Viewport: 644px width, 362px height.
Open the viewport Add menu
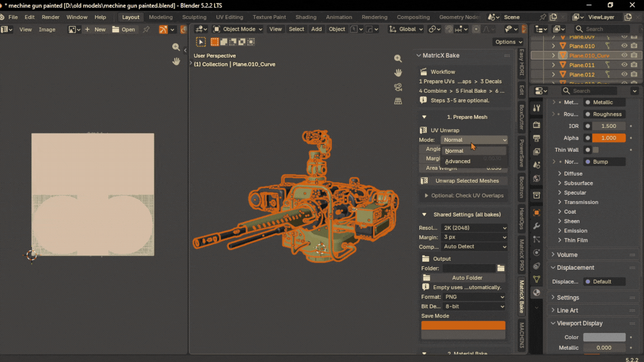(x=316, y=29)
